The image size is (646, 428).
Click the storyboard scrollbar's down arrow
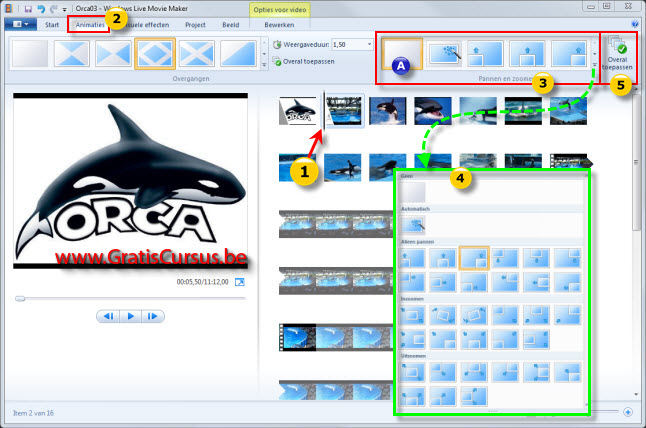[x=637, y=395]
